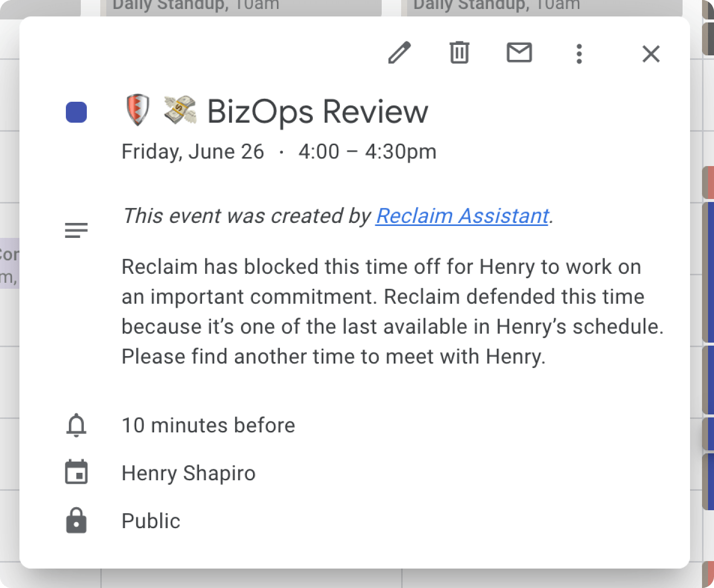Click the notification bell icon
This screenshot has width=714, height=588.
click(76, 425)
